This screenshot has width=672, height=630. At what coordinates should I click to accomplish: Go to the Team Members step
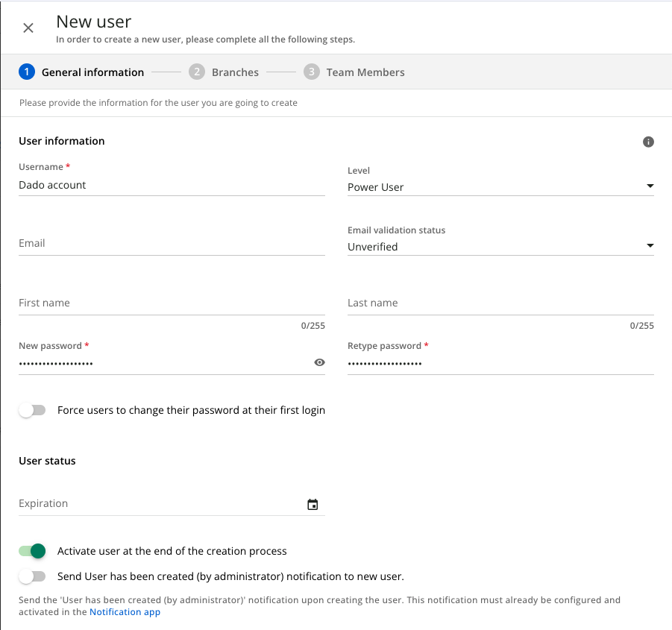[365, 72]
